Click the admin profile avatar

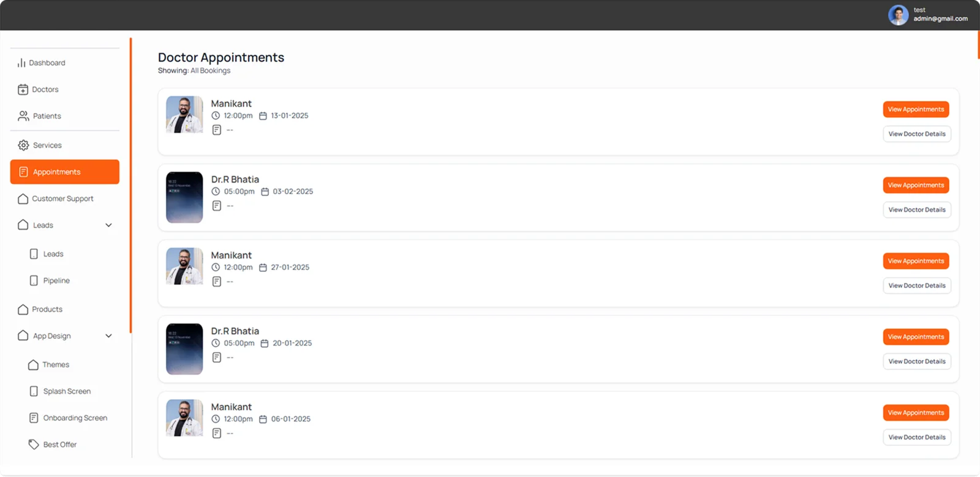[x=899, y=15]
